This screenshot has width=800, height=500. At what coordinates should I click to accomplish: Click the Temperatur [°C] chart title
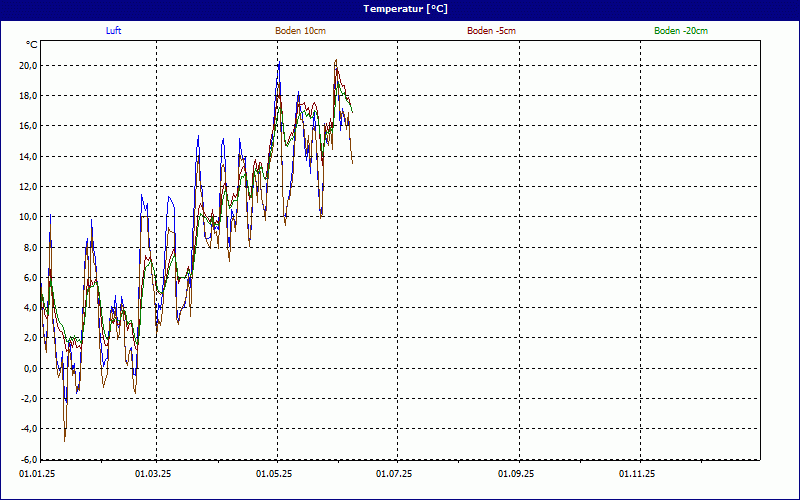[x=405, y=9]
